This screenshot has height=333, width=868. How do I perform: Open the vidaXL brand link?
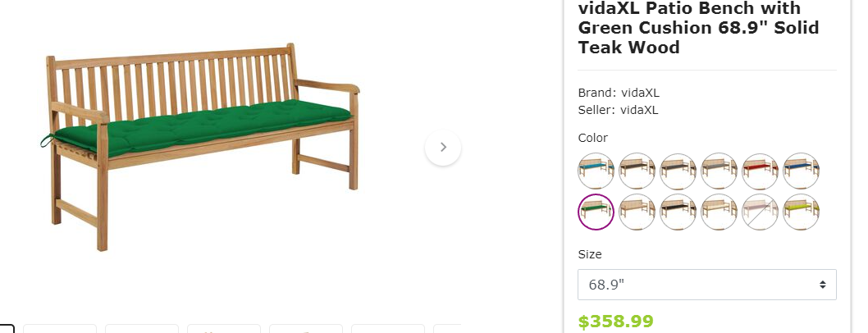[x=640, y=93]
